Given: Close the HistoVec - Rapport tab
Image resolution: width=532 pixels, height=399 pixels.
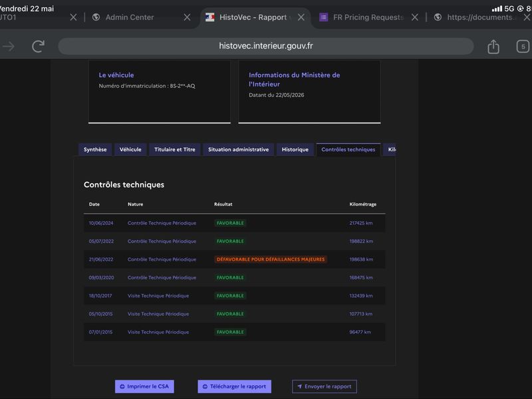Looking at the screenshot, I should [x=301, y=17].
